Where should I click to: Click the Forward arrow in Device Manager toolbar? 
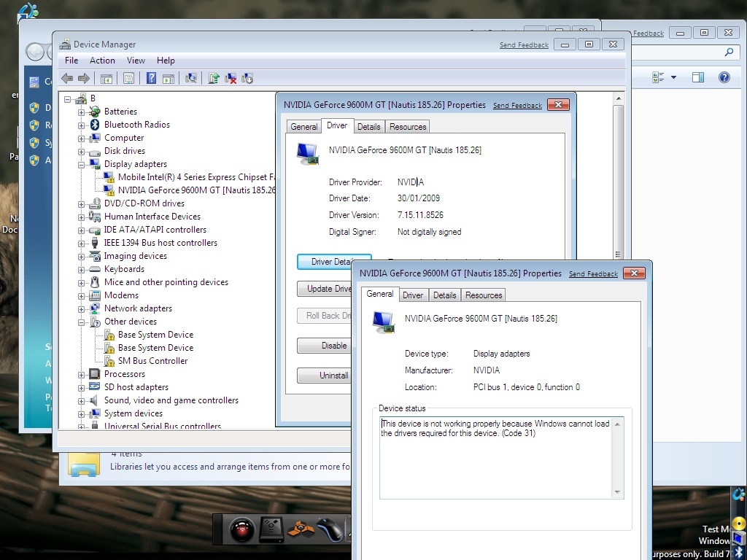pos(84,78)
